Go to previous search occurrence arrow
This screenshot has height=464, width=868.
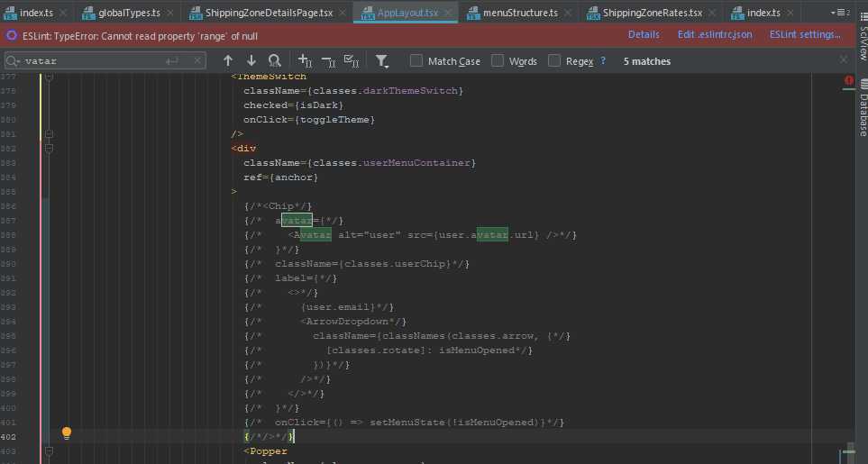(228, 61)
